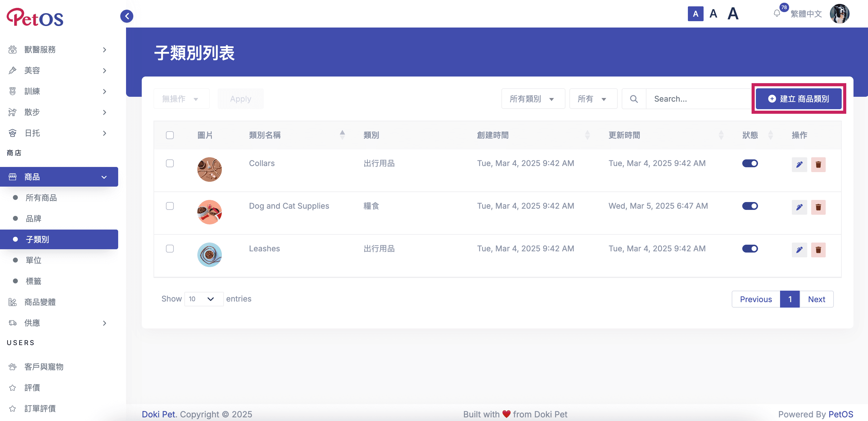This screenshot has width=868, height=421.
Task: Select the largest font size A
Action: pos(733,14)
